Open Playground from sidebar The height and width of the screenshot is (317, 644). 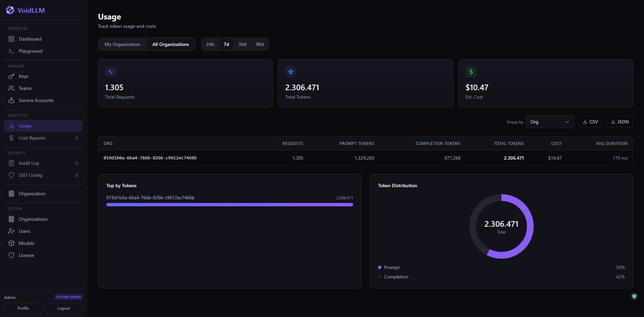(x=43, y=51)
